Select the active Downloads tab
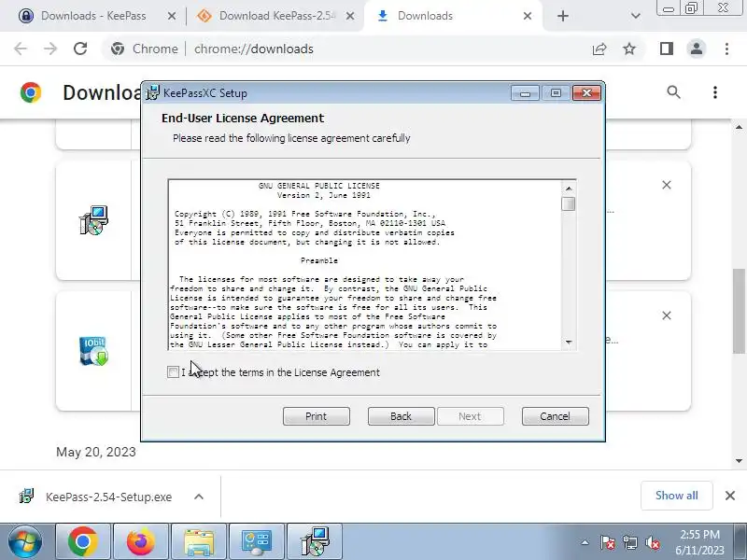This screenshot has height=560, width=747. pyautogui.click(x=425, y=16)
